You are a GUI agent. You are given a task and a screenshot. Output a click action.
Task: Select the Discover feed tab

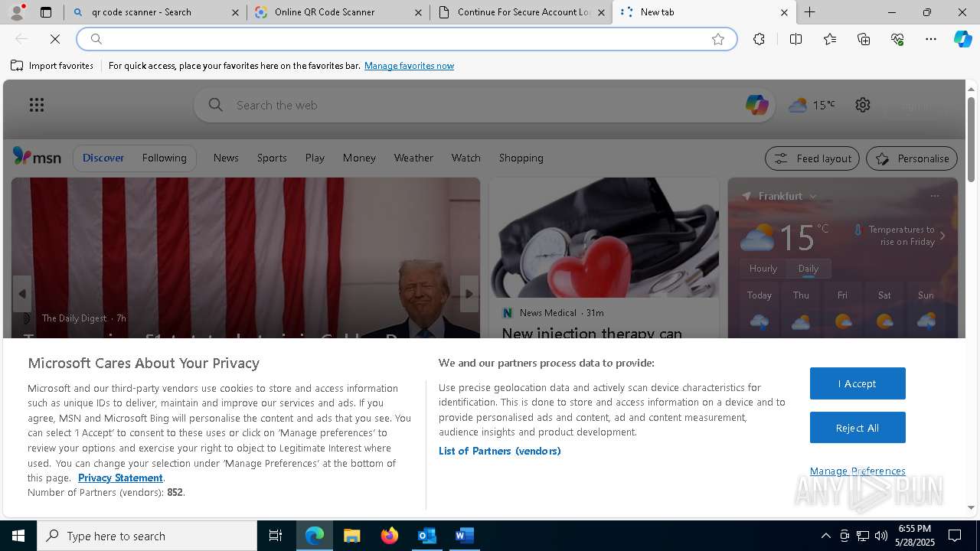point(103,158)
